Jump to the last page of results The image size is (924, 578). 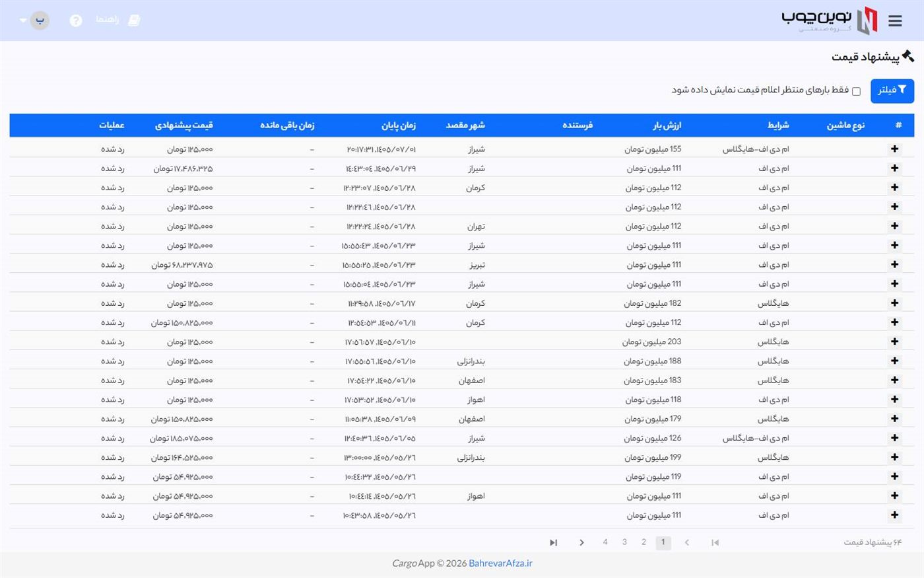pos(553,543)
